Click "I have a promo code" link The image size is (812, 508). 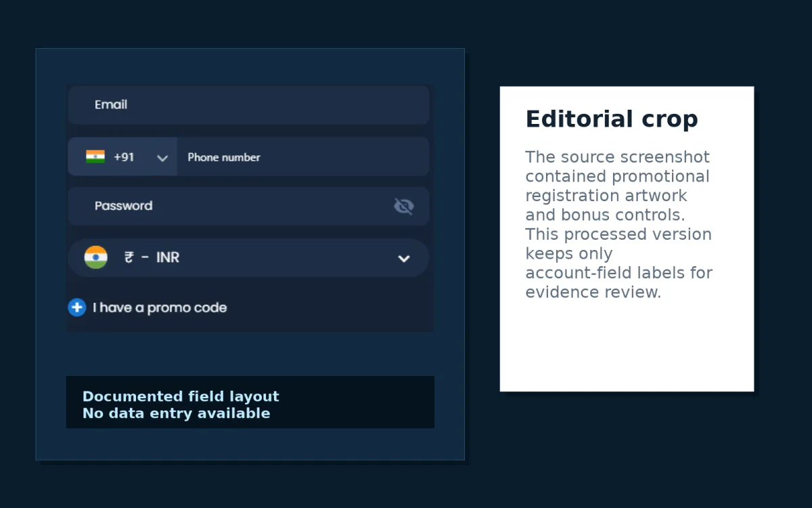click(x=160, y=308)
